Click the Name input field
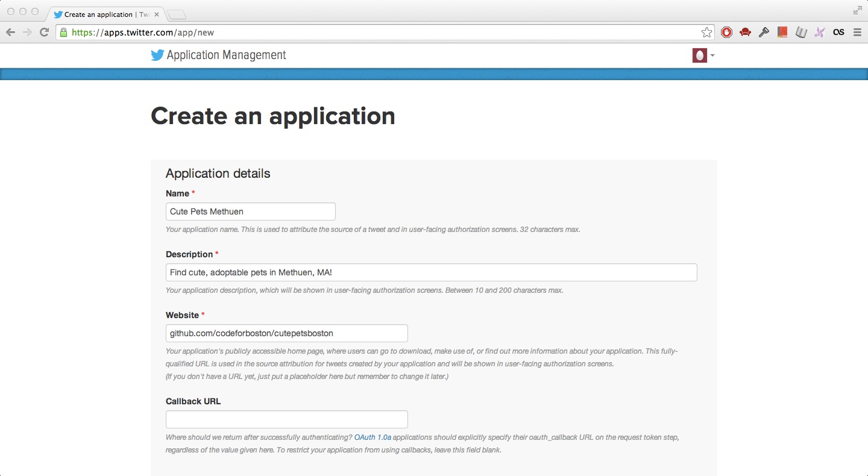Viewport: 868px width, 476px height. click(x=251, y=211)
